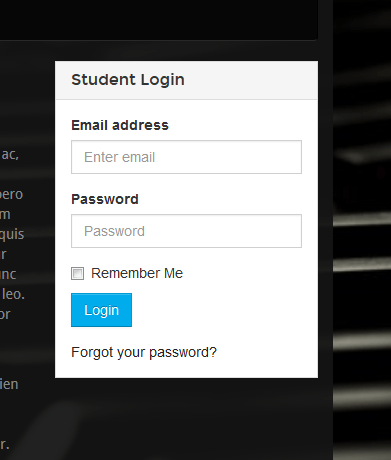Tick the Remember Me checkbox

[x=77, y=274]
